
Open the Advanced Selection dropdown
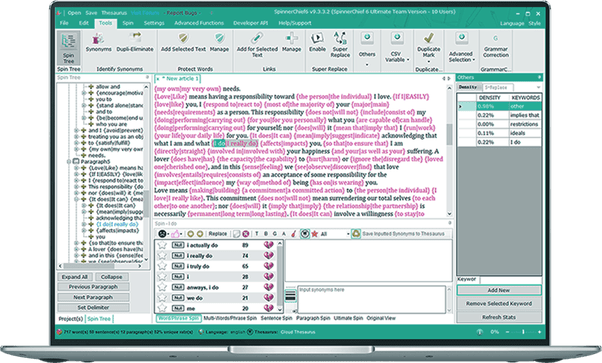pyautogui.click(x=461, y=47)
